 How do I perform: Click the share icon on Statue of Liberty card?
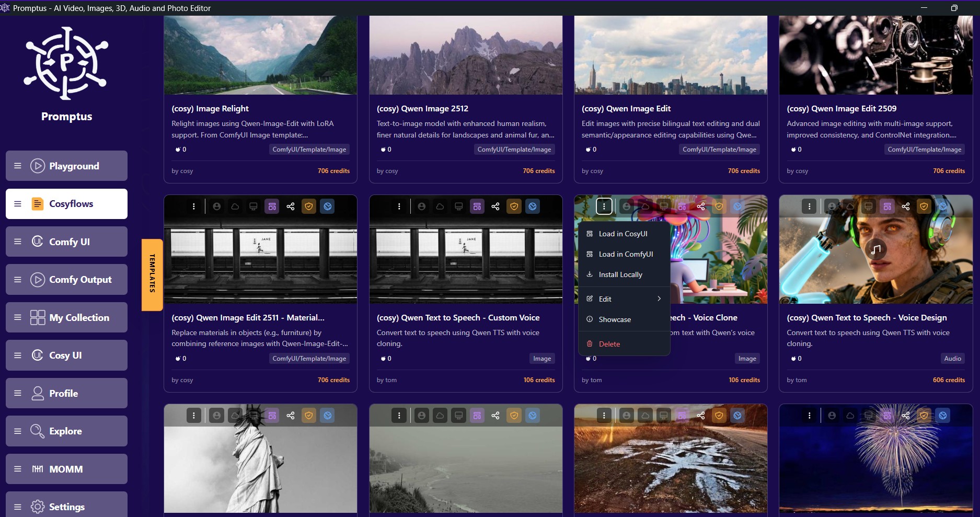(x=291, y=416)
